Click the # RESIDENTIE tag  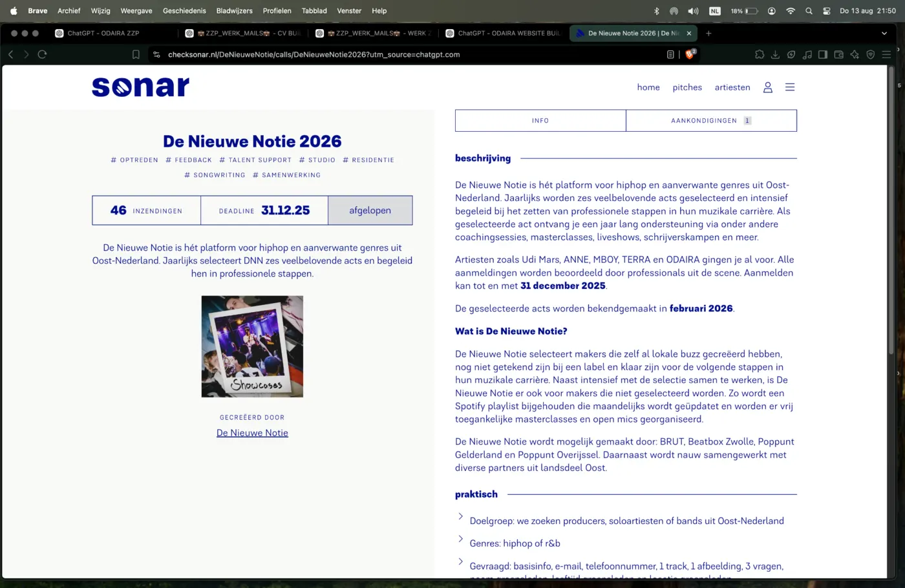368,160
